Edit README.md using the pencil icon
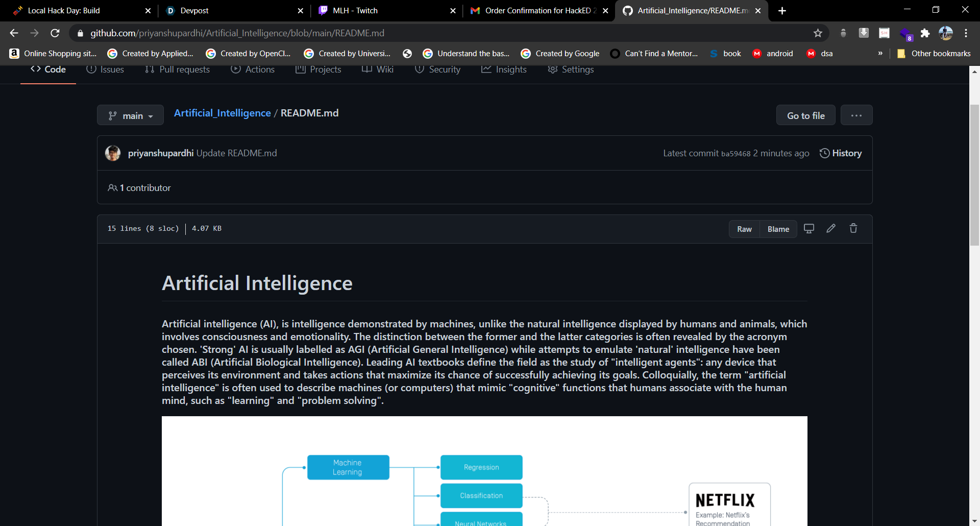The height and width of the screenshot is (526, 980). point(831,228)
